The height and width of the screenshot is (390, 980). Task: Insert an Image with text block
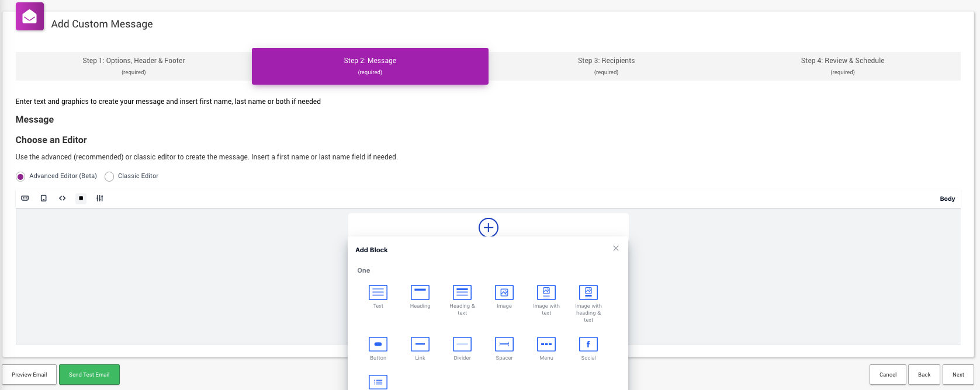546,300
